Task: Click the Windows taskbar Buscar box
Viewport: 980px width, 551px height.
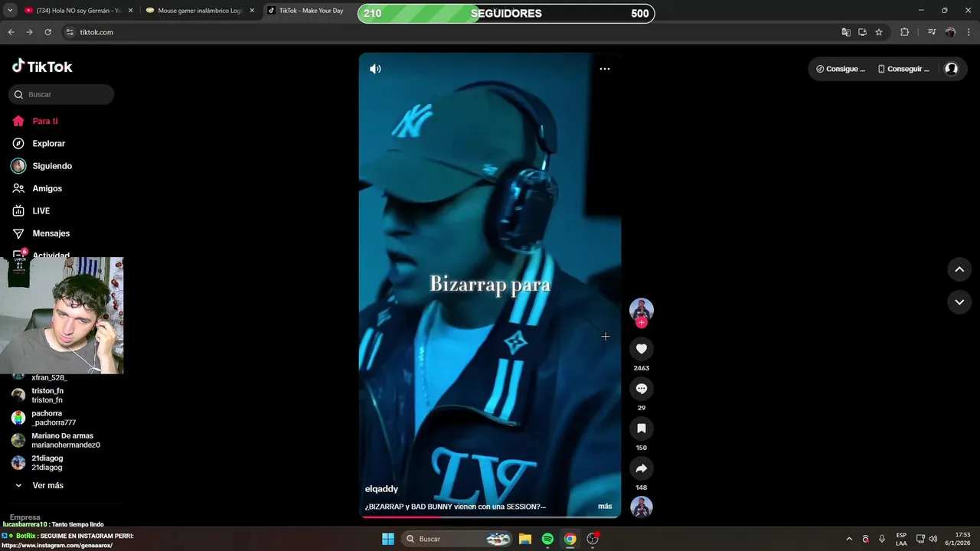Action: 457,539
